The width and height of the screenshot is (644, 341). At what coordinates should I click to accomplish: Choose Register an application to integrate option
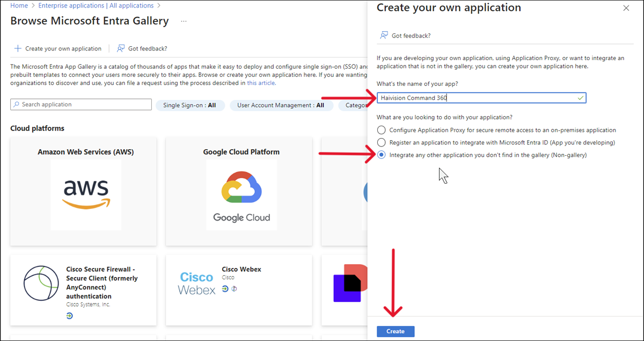(x=380, y=142)
